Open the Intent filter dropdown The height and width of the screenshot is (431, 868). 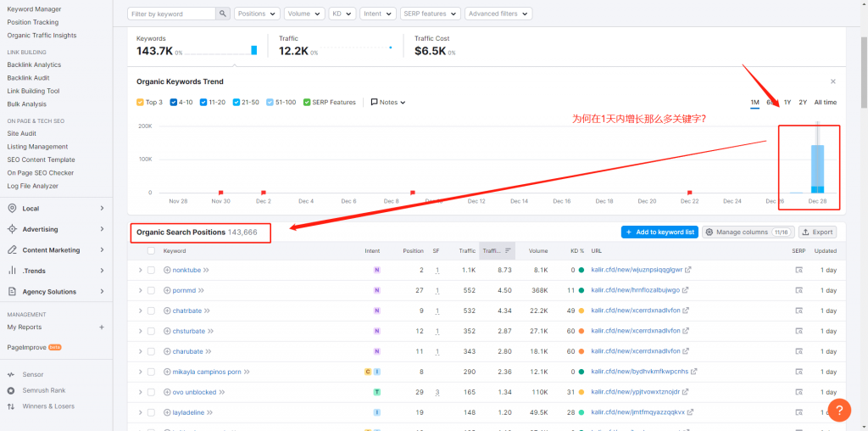(x=378, y=14)
